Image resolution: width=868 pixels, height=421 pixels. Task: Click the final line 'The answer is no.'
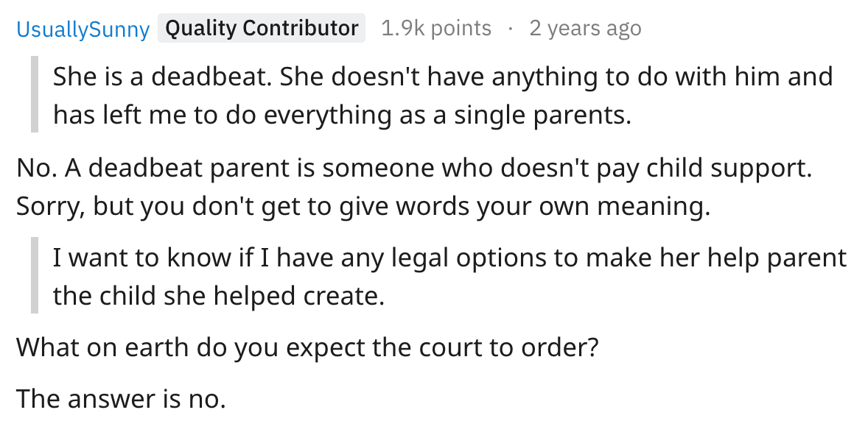pos(122,399)
